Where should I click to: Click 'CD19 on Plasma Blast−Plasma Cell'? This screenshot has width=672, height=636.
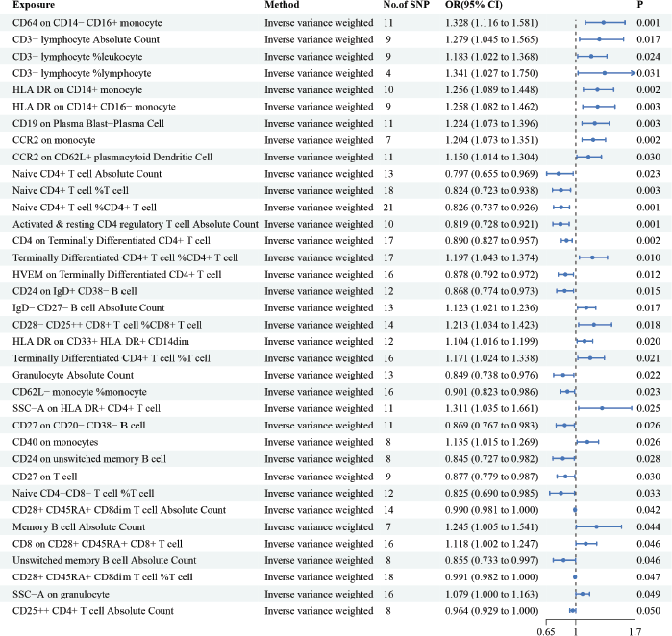pyautogui.click(x=88, y=123)
